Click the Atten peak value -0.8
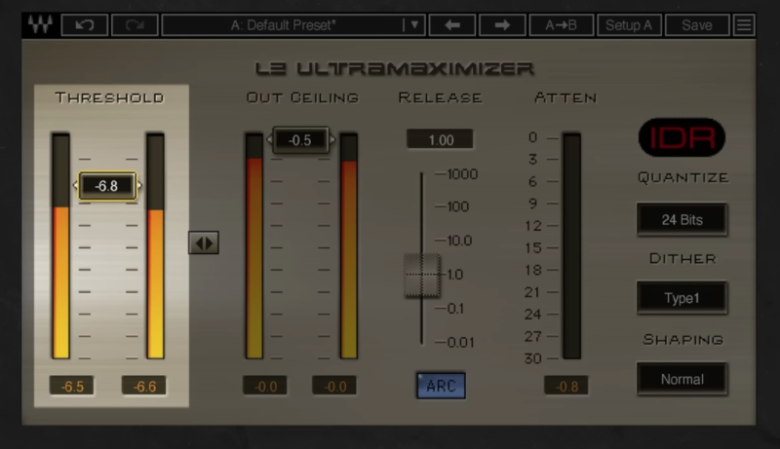The image size is (780, 449). (566, 385)
